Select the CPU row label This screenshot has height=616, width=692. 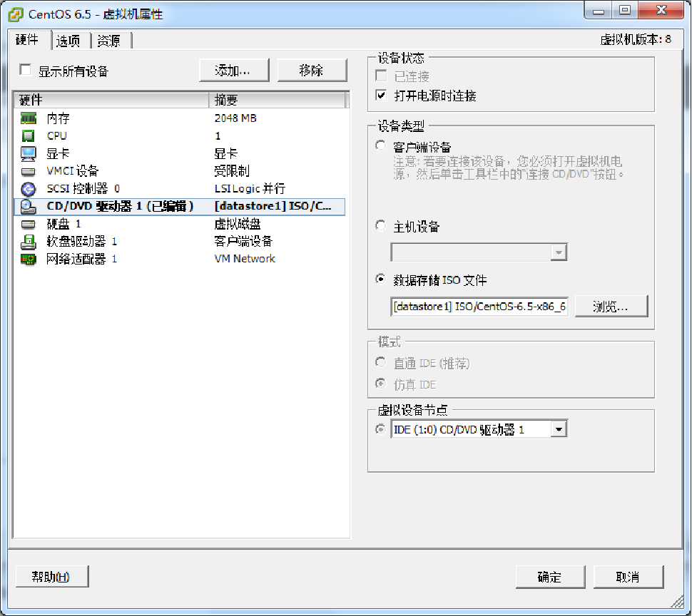click(x=56, y=135)
